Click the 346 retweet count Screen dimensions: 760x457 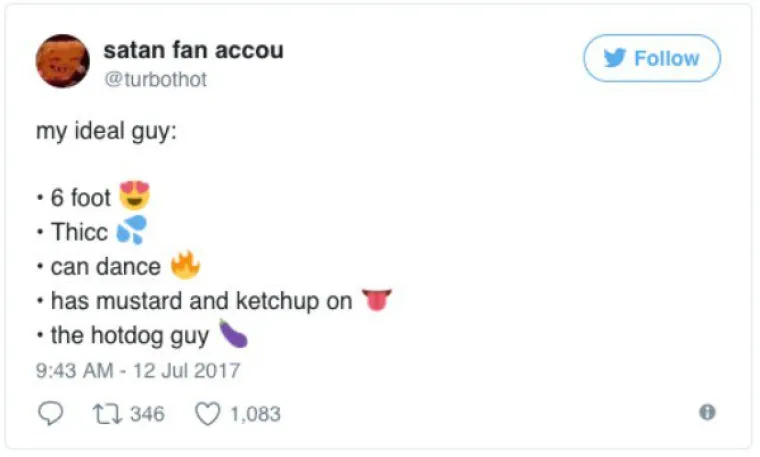[x=147, y=413]
